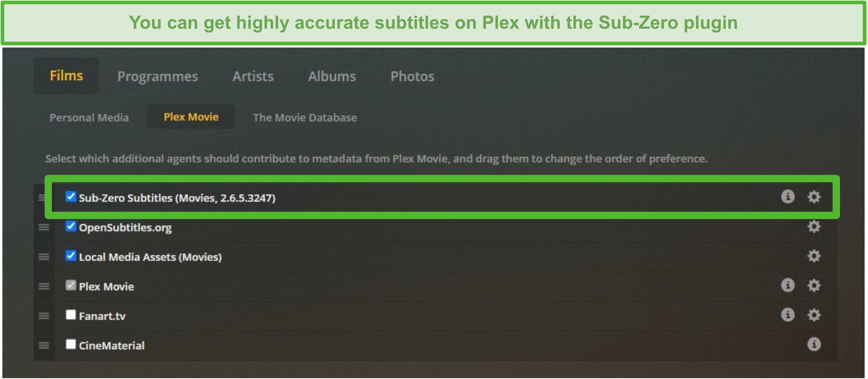Open Local Media Assets settings gear
This screenshot has height=379, width=868.
pyautogui.click(x=814, y=256)
